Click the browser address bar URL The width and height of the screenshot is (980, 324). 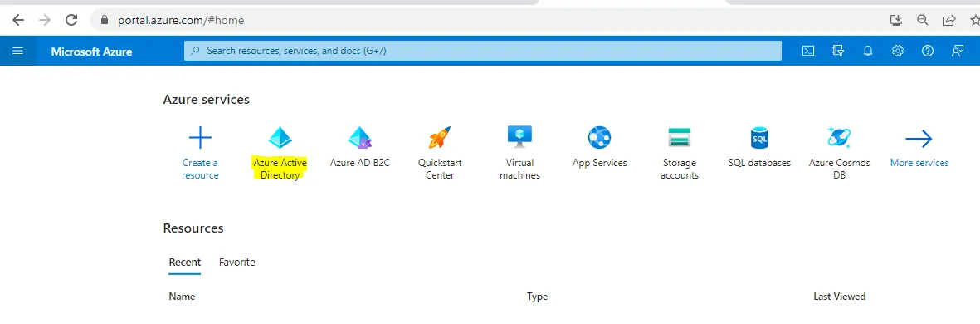(x=181, y=20)
